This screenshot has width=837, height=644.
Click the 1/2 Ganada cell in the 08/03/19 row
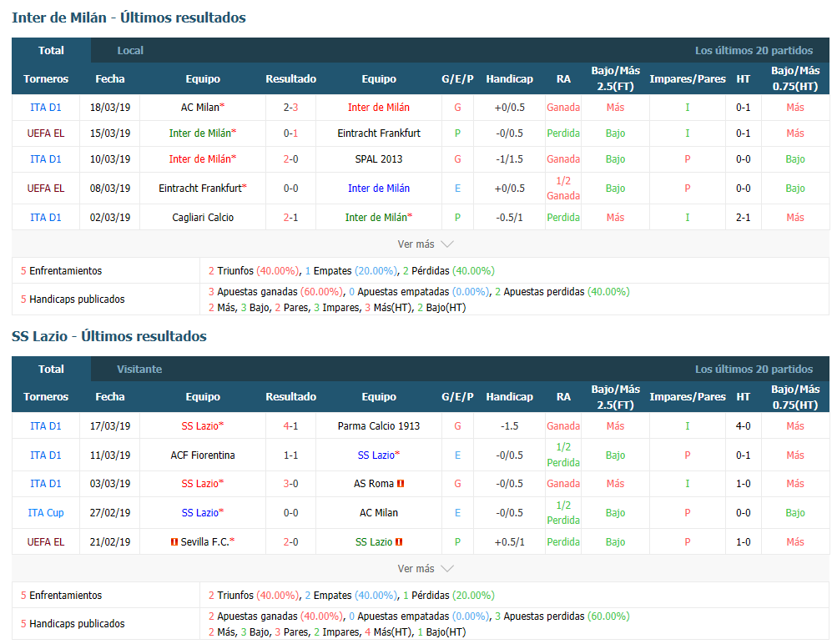(x=563, y=188)
